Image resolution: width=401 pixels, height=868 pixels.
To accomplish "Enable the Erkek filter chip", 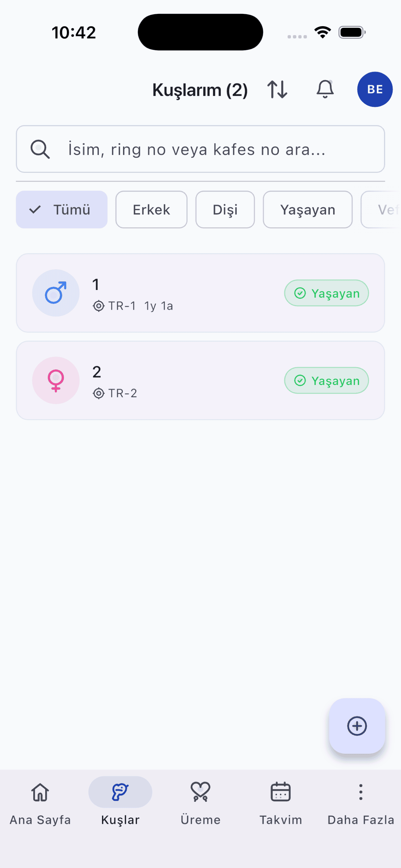I will (151, 210).
